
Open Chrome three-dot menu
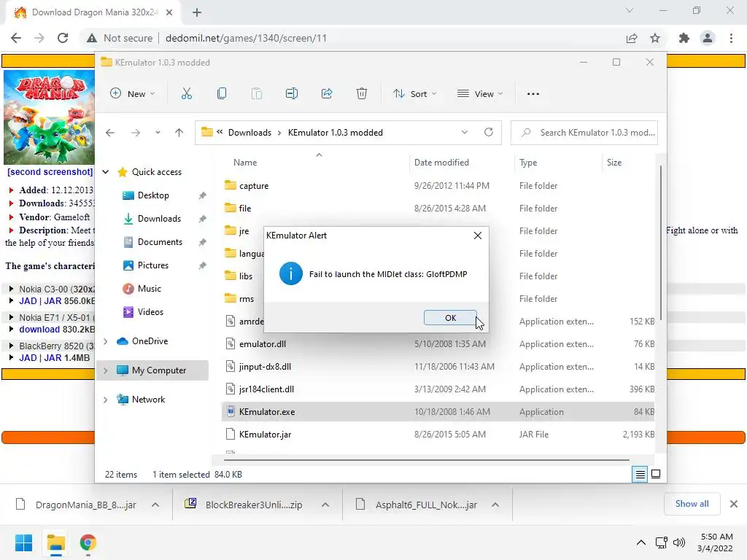click(731, 38)
